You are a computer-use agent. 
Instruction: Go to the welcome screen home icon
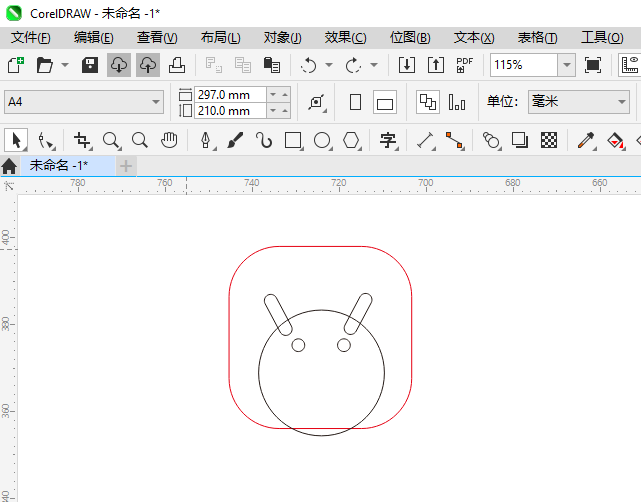tap(9, 166)
